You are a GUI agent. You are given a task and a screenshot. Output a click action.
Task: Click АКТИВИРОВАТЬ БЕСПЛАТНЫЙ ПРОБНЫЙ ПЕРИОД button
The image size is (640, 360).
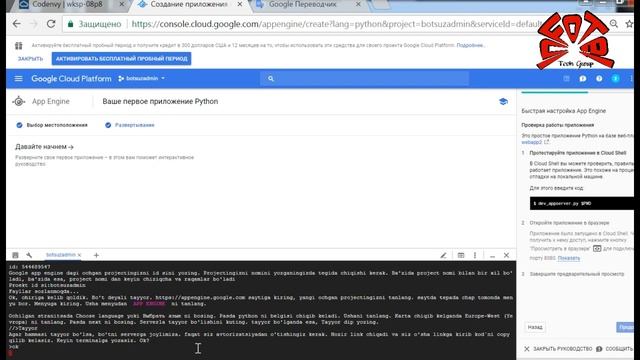121,59
